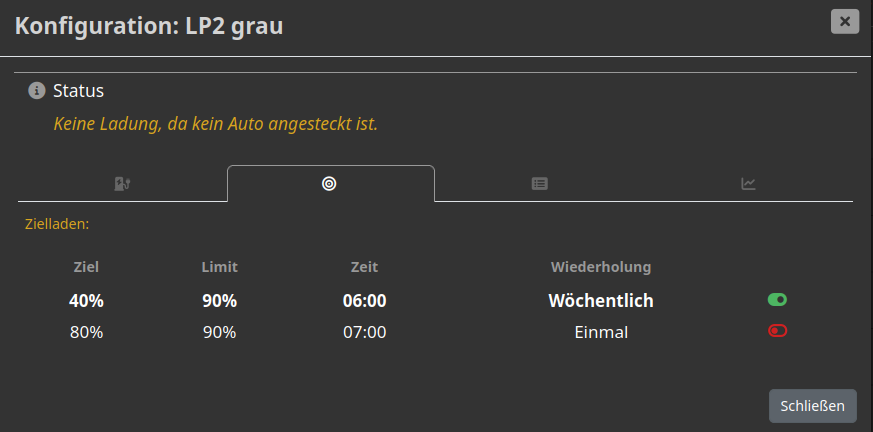
Task: Disable the weekly 06:00 charging plan toggle
Action: click(x=777, y=299)
